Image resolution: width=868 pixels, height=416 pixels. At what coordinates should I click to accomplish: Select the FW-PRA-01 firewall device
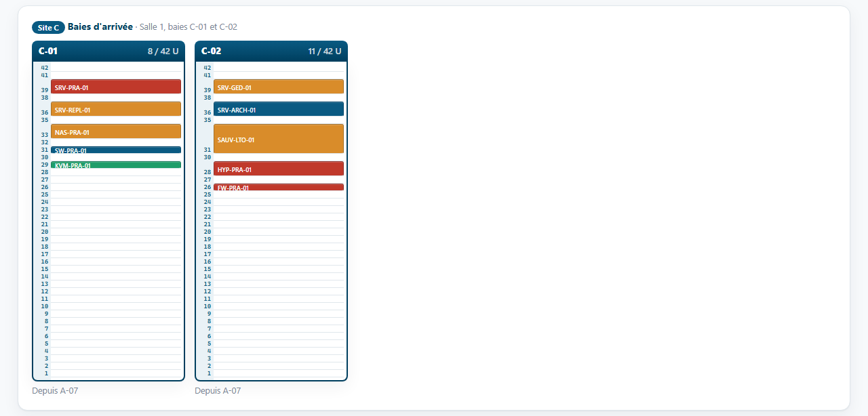coord(279,187)
